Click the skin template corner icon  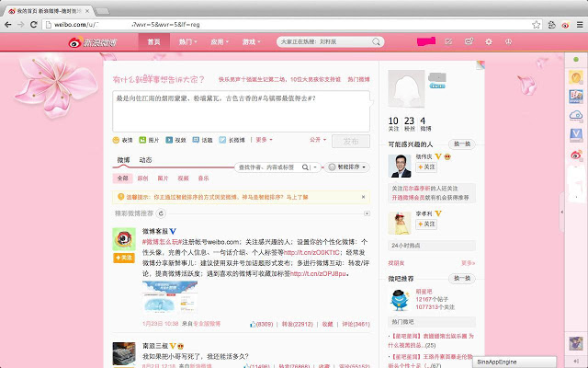point(481,65)
